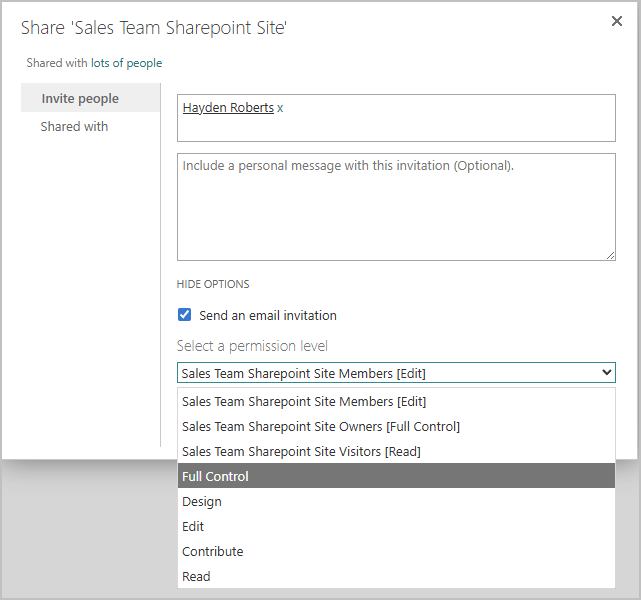Click the message box resize handle
This screenshot has height=600, width=641.
(x=609, y=254)
